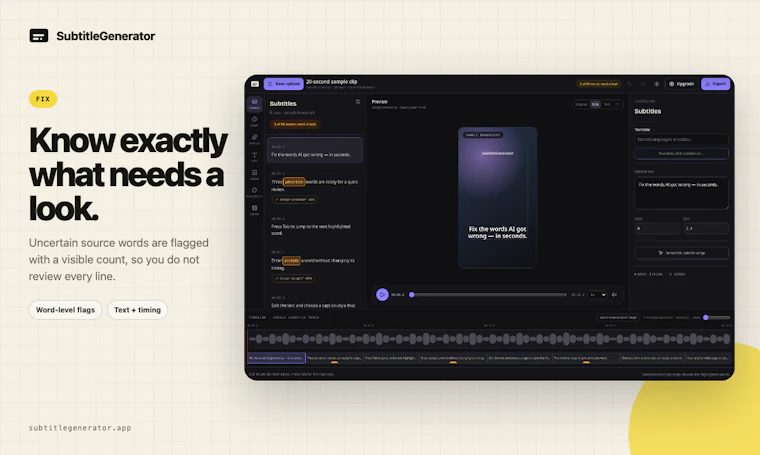
Task: Select the third sidebar tool icon
Action: pyautogui.click(x=254, y=139)
